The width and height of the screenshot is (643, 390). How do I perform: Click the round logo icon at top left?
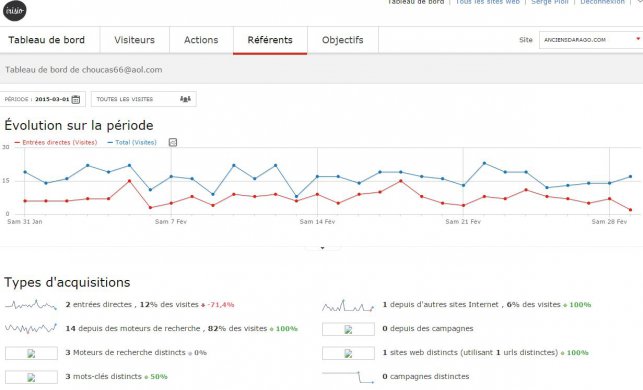[x=15, y=10]
